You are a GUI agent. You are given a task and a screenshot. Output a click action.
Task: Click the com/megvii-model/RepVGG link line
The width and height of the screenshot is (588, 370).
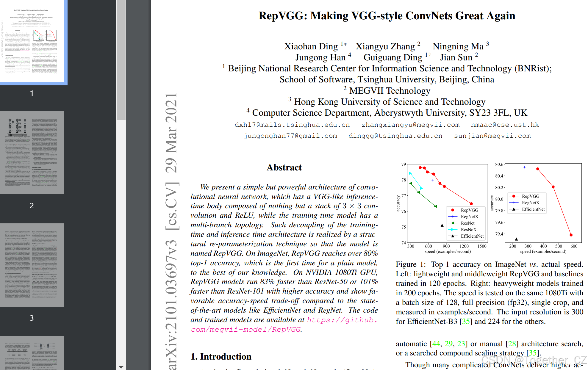coord(245,329)
